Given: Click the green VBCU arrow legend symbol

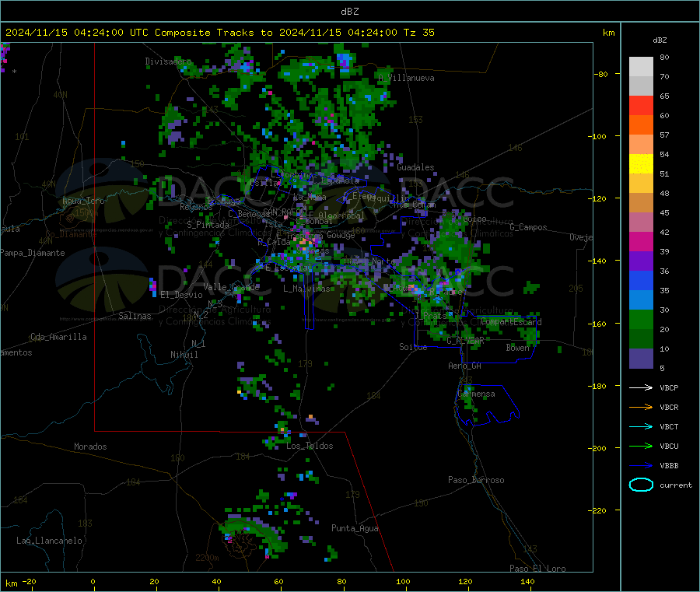Looking at the screenshot, I should (641, 446).
